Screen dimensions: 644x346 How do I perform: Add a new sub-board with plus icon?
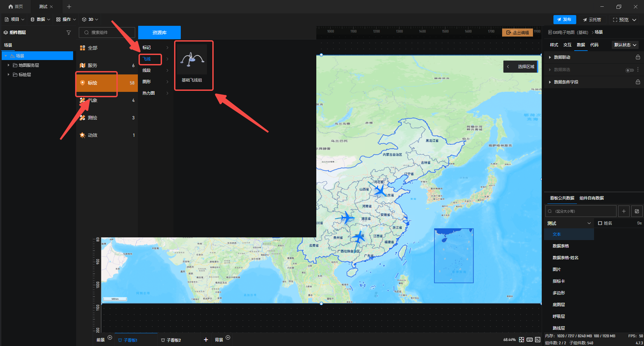point(206,340)
